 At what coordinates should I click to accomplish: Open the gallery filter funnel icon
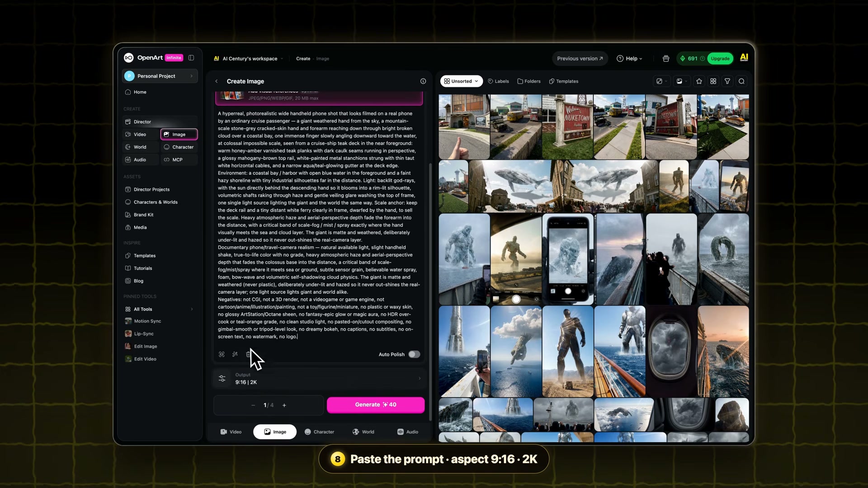(x=727, y=81)
